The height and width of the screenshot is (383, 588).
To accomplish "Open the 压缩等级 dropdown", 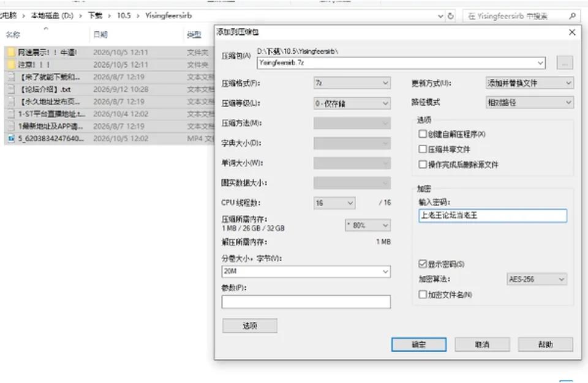I will [x=352, y=103].
